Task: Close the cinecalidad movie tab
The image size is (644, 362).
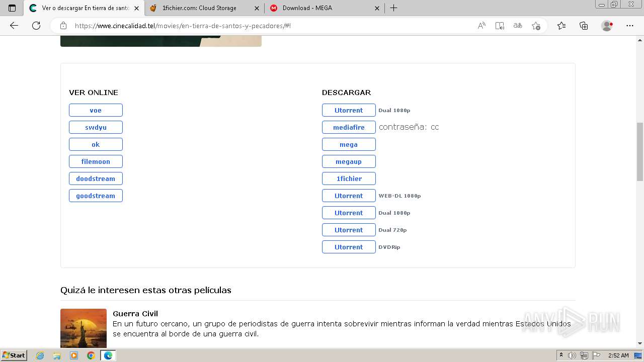Action: coord(136,8)
